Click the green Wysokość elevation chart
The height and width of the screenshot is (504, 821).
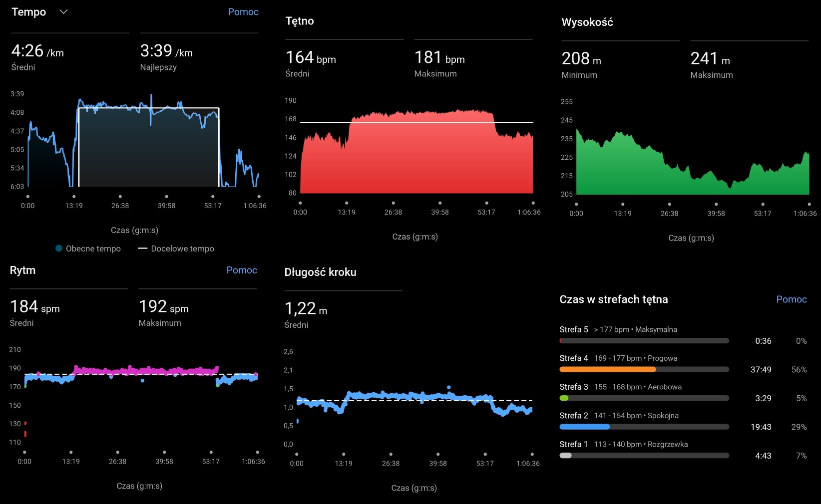tap(692, 170)
